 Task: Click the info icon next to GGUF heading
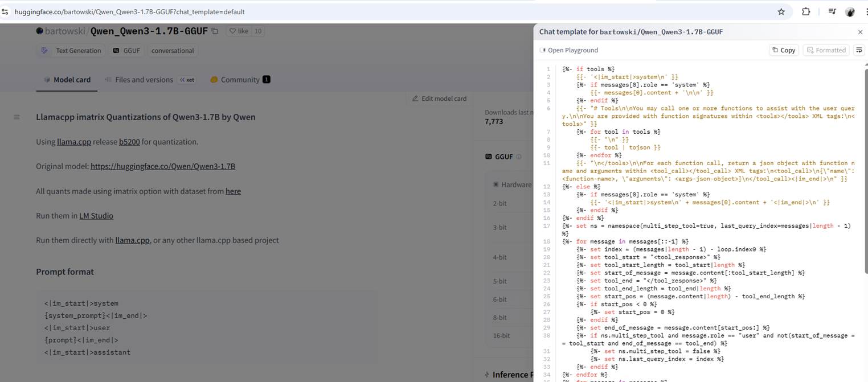click(x=518, y=157)
